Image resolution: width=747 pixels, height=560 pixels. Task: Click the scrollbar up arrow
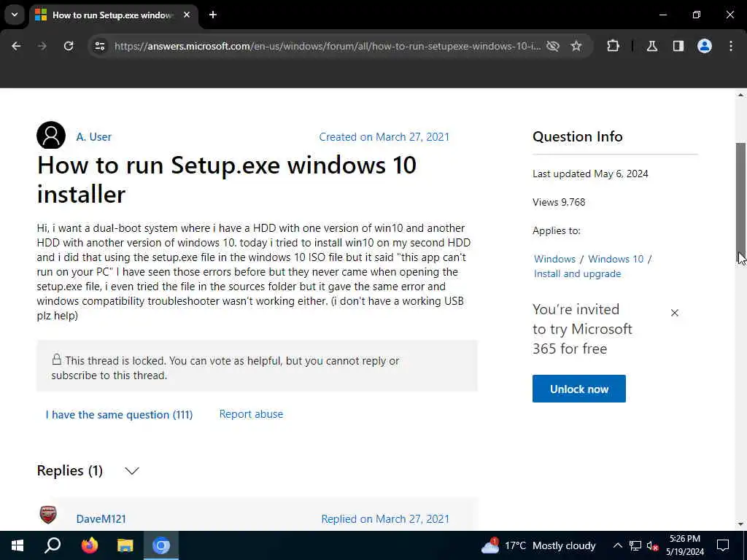[740, 95]
